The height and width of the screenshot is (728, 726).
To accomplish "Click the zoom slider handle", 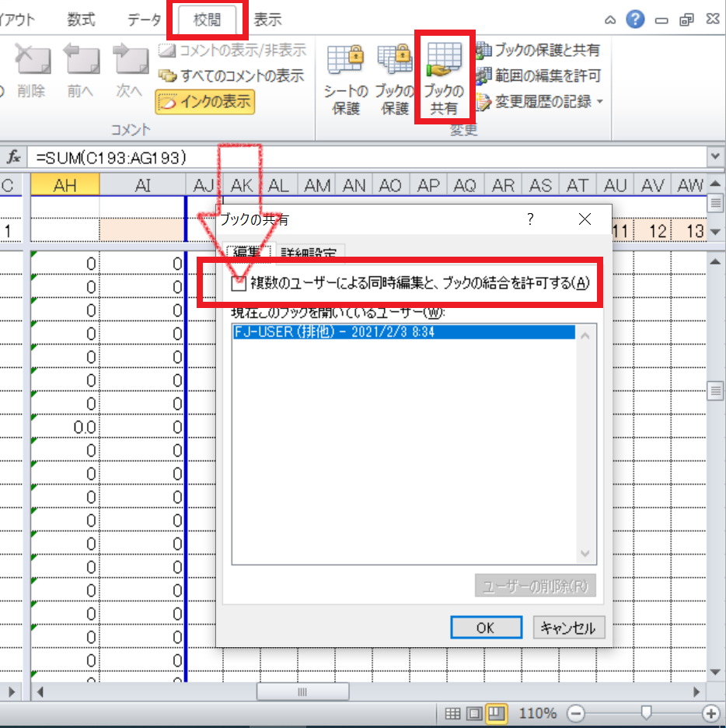I will point(646,712).
